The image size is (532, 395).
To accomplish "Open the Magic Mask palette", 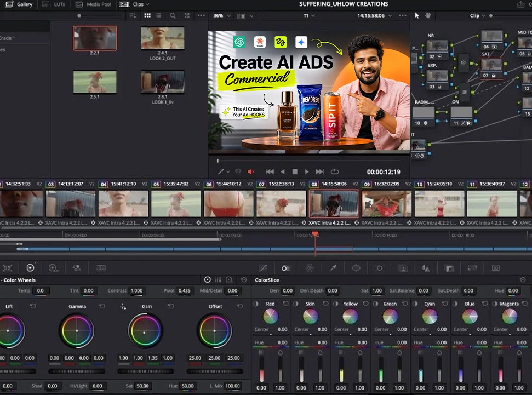I will [x=403, y=268].
